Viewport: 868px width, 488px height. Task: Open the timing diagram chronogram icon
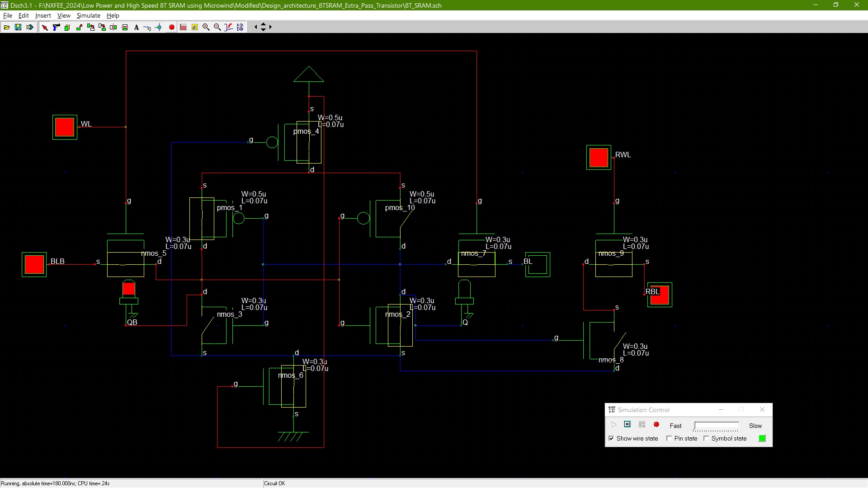click(183, 27)
